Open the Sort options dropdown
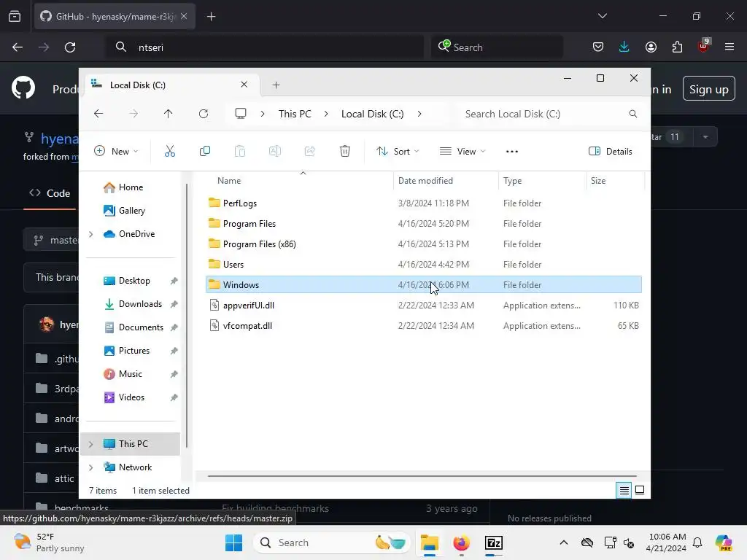The height and width of the screenshot is (560, 747). [x=398, y=152]
